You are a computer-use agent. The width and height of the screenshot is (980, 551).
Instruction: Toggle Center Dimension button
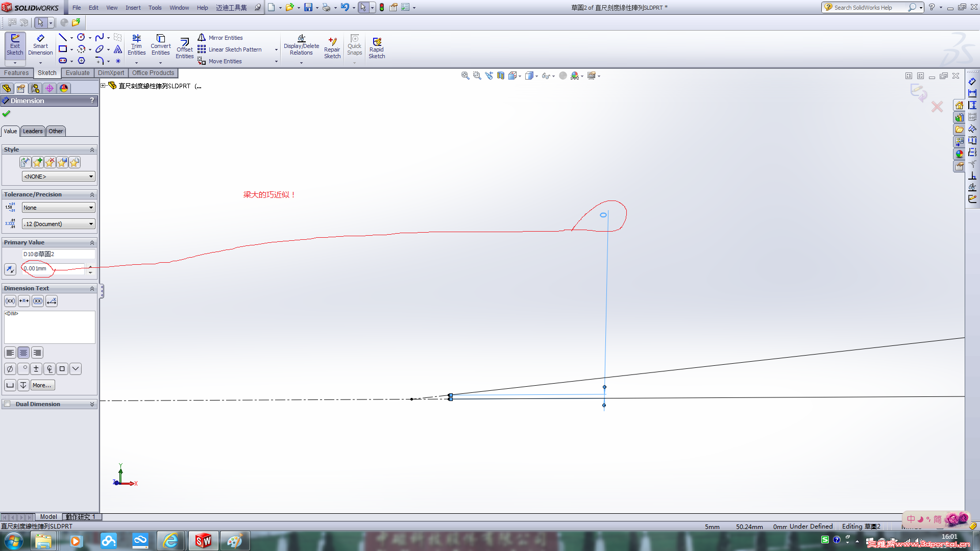tap(24, 301)
